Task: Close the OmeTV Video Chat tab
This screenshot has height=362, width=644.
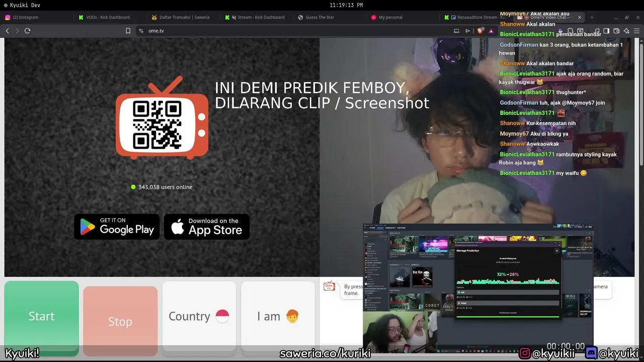Action: tap(579, 17)
